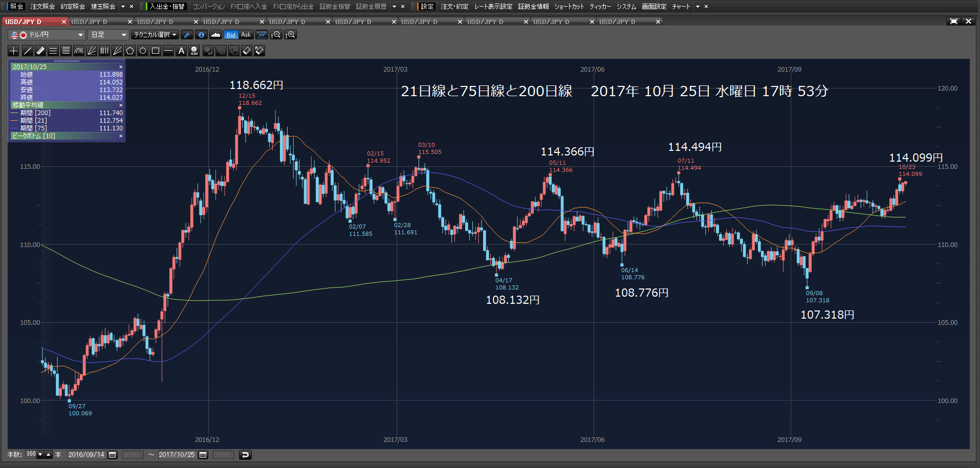980x468 pixels.
Task: Expand the 照会 toolbar group arrow
Action: point(123,7)
